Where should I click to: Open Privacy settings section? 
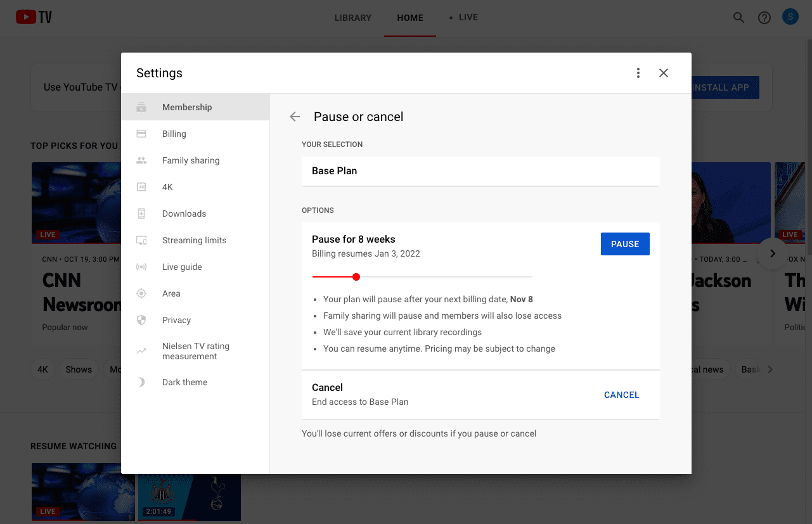[x=195, y=320]
